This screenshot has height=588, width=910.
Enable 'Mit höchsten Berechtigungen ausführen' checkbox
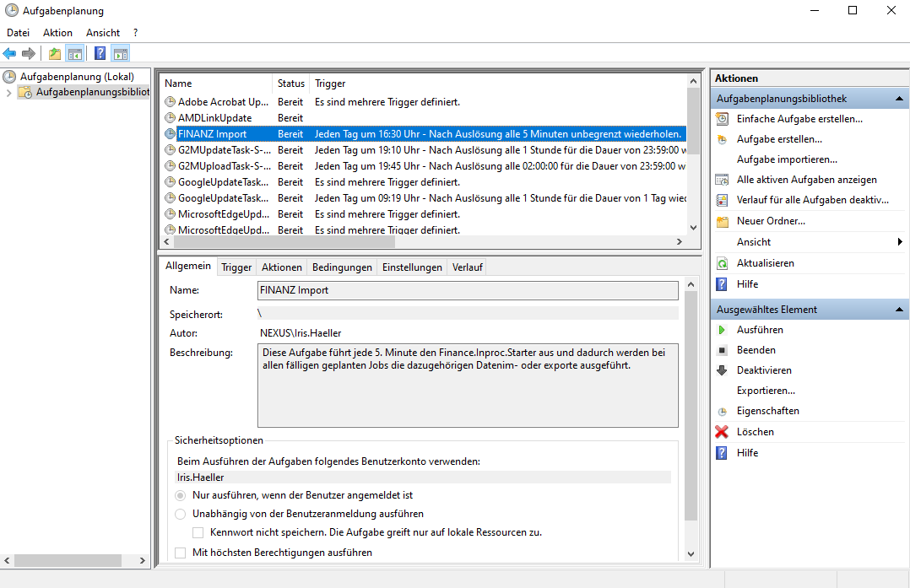180,553
